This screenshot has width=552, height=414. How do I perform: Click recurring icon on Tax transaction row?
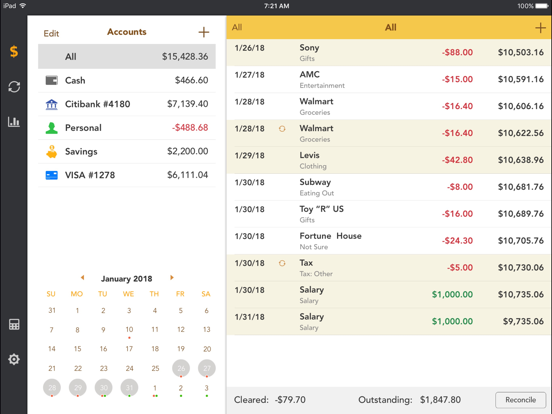click(x=282, y=263)
